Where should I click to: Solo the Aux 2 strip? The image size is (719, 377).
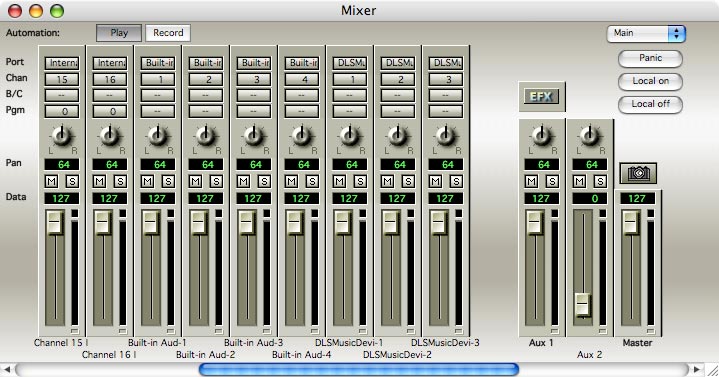pos(600,181)
